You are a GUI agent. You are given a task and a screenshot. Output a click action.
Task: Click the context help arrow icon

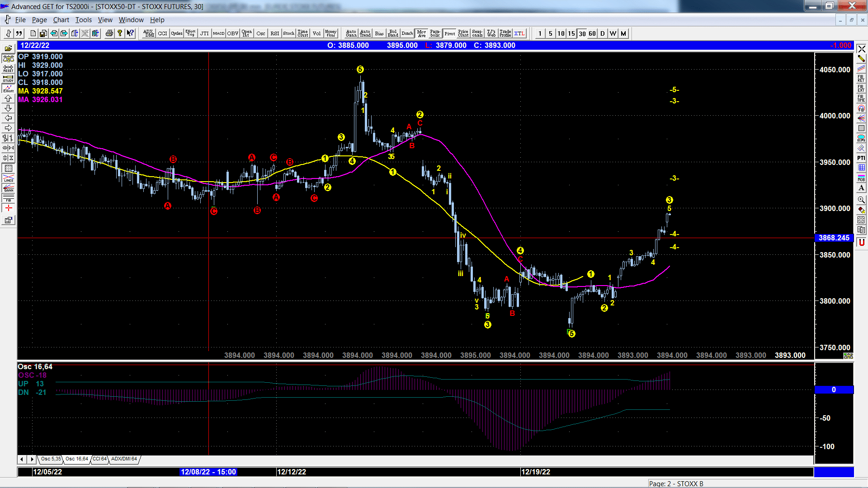[130, 33]
